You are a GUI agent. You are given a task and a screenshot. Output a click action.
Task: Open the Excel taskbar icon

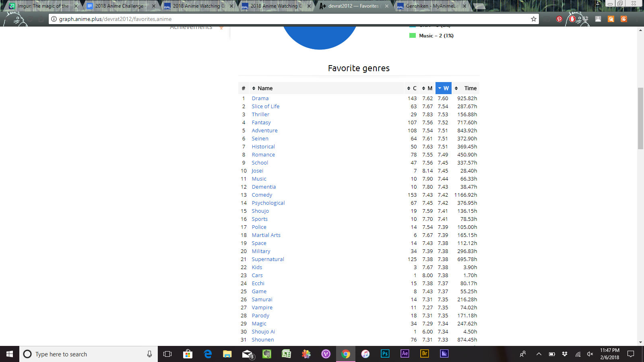pos(286,354)
